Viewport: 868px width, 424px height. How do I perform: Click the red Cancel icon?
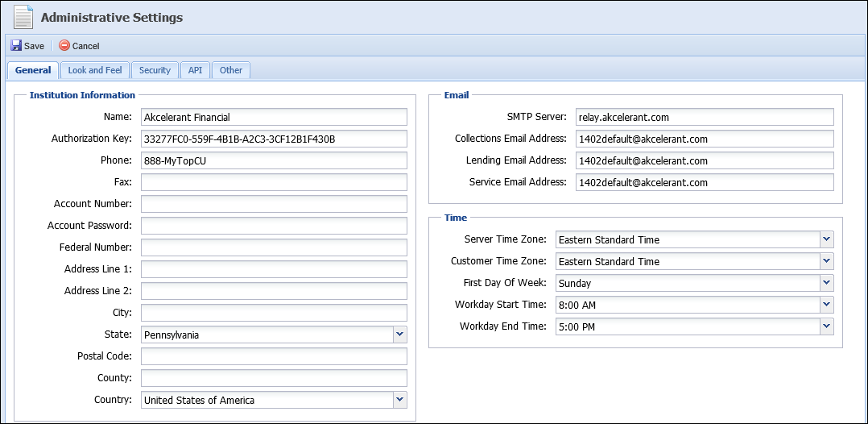[x=64, y=45]
